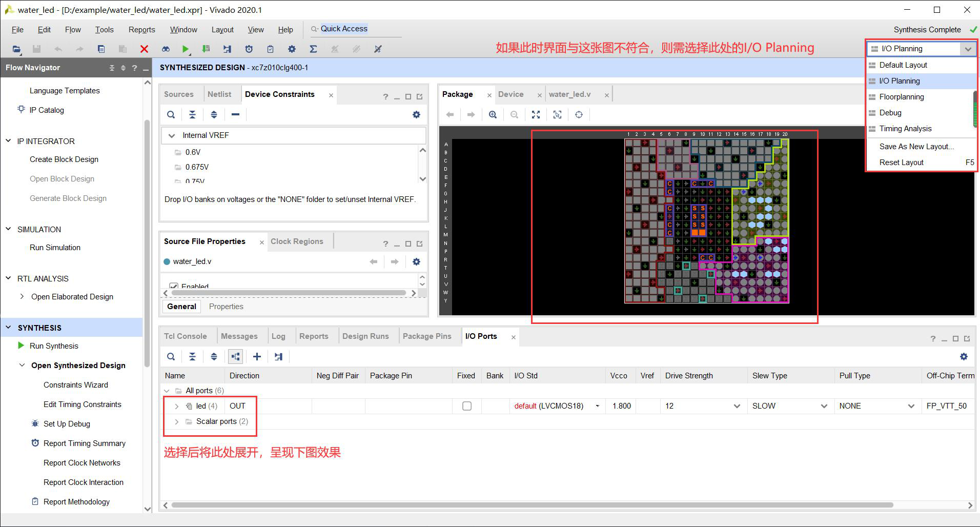Screen dimensions: 980x527
Task: Collapse Open Synthesized Design tree
Action: coord(22,365)
